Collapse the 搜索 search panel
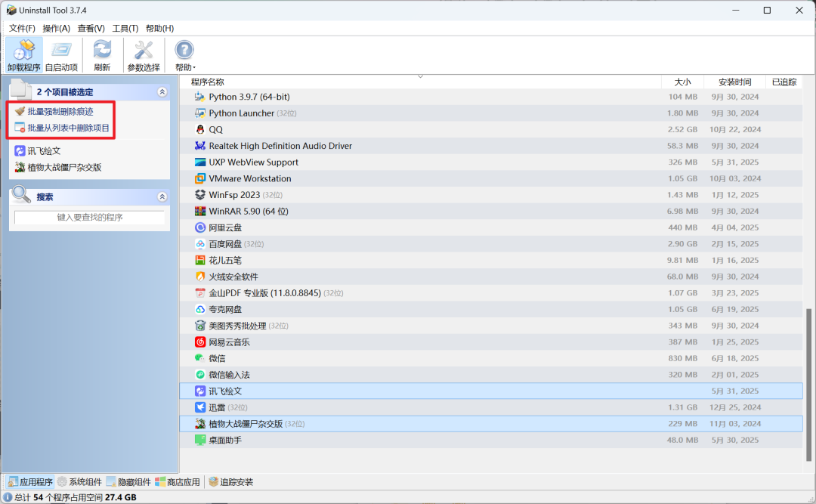 [x=162, y=196]
